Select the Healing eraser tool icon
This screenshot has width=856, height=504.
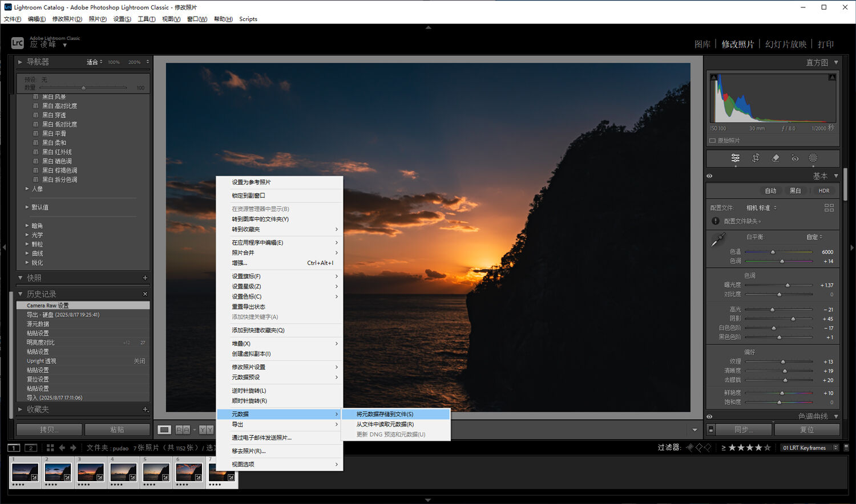coord(776,158)
